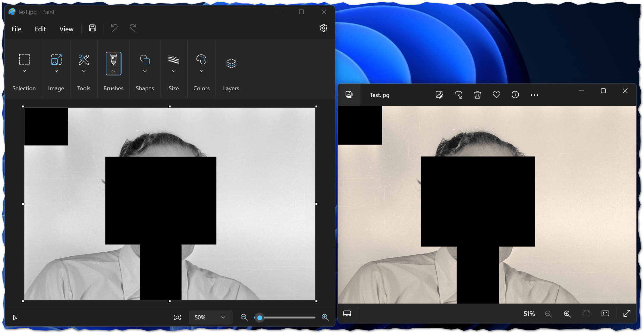This screenshot has width=644, height=334.
Task: Expand the Brushes dropdown arrow
Action: tap(113, 71)
